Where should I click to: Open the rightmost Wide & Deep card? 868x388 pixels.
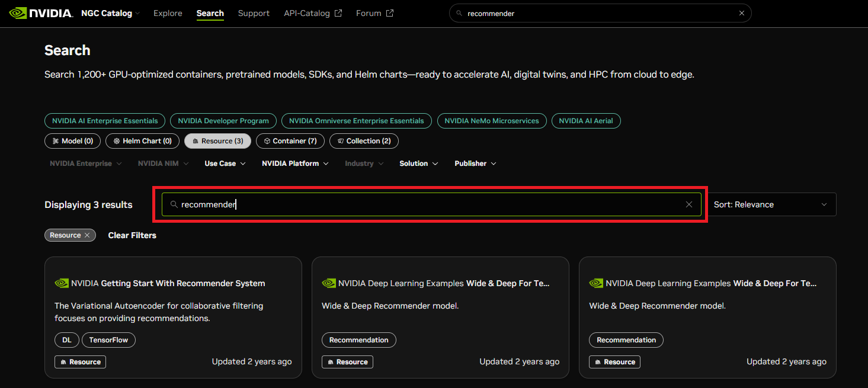coord(707,318)
